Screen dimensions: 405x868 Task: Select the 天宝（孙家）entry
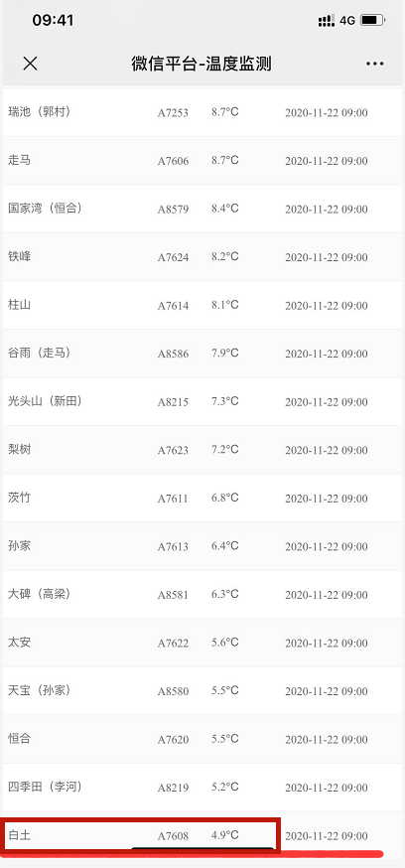pos(202,690)
